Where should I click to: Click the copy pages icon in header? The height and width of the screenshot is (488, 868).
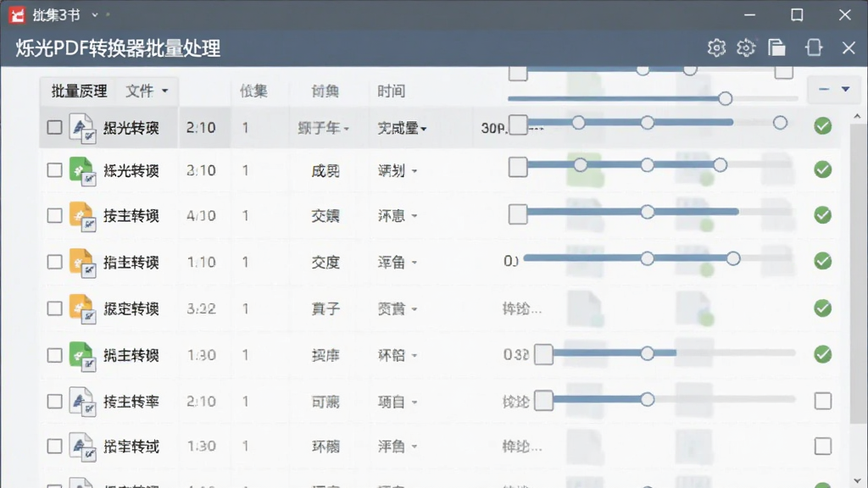tap(776, 48)
